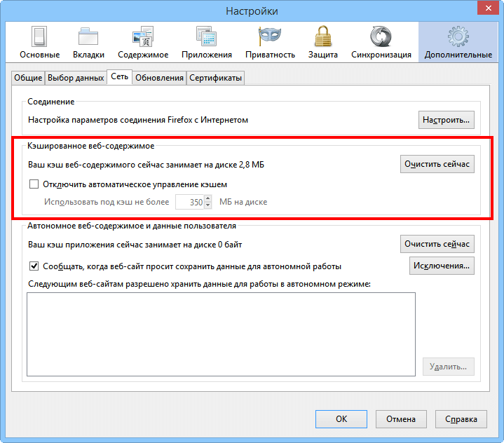
Task: Switch to the Общие tab
Action: pos(28,78)
